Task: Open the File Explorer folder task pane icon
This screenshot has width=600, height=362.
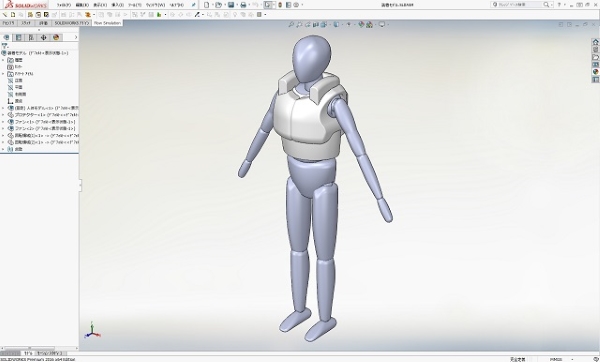Action: point(595,57)
